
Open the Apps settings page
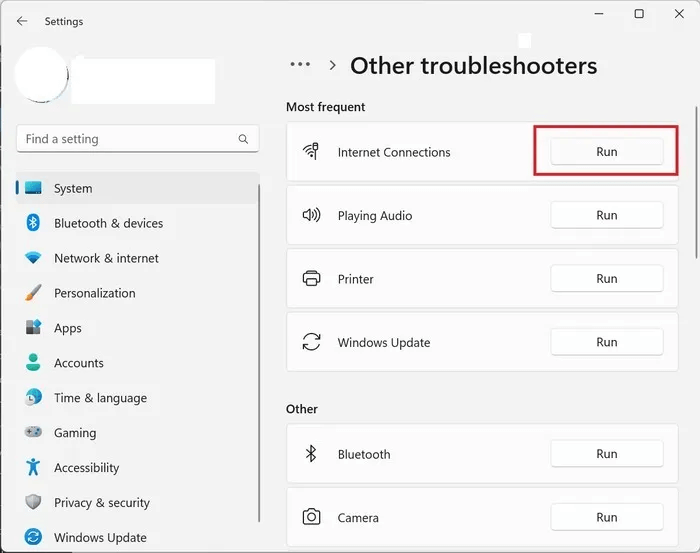coord(138,328)
